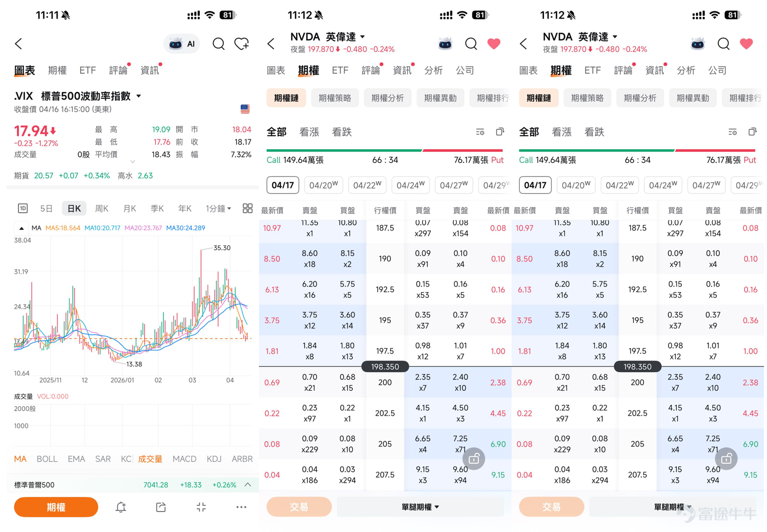Open 單腿期權 strategy dropdown on middle screen
Image resolution: width=767 pixels, height=532 pixels.
[420, 507]
